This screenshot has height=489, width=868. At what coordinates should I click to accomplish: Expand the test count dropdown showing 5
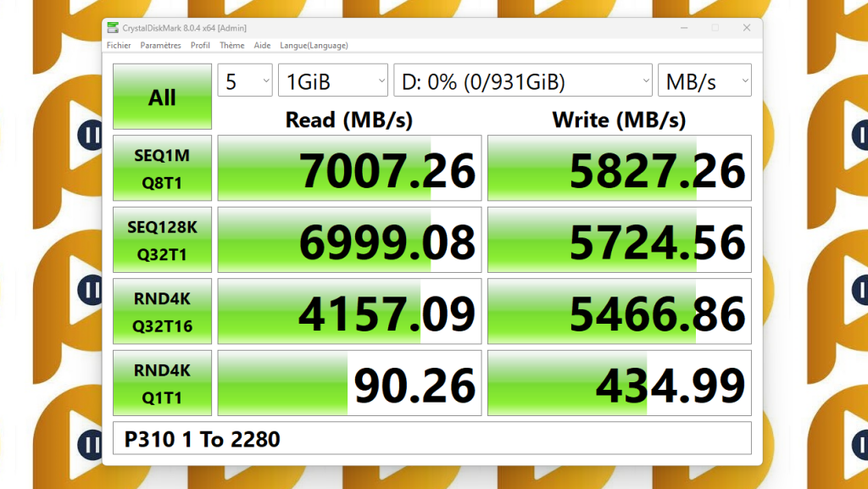point(245,81)
